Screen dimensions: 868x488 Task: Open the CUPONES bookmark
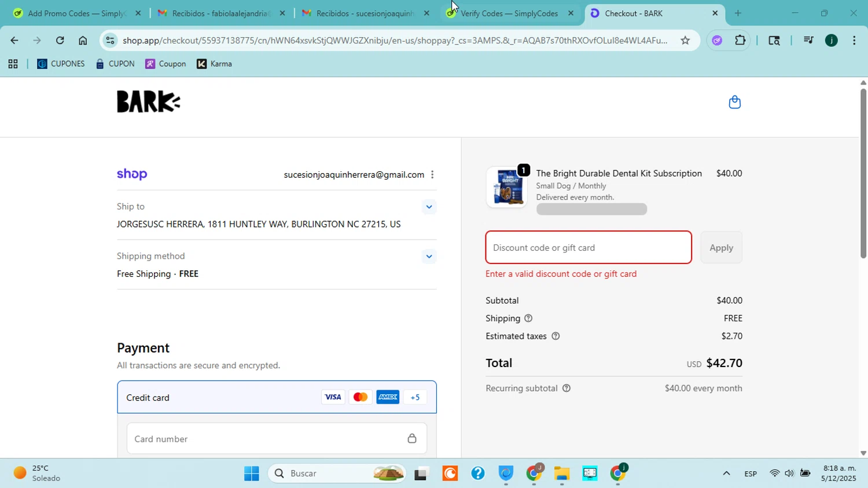pyautogui.click(x=61, y=64)
